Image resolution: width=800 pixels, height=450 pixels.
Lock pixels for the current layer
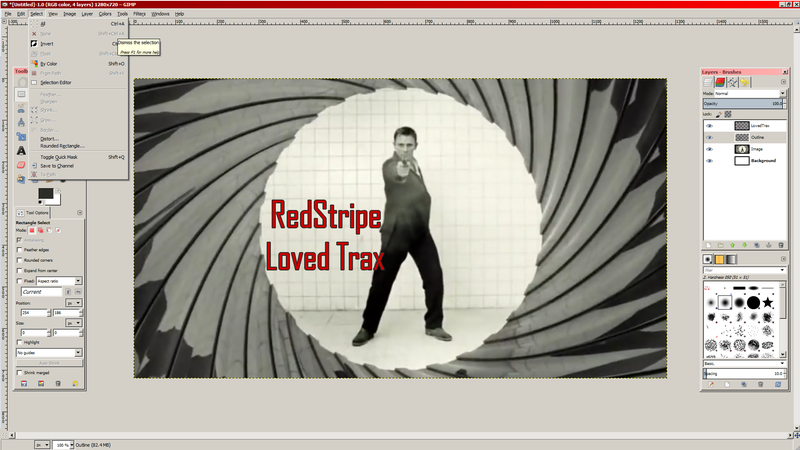[718, 114]
